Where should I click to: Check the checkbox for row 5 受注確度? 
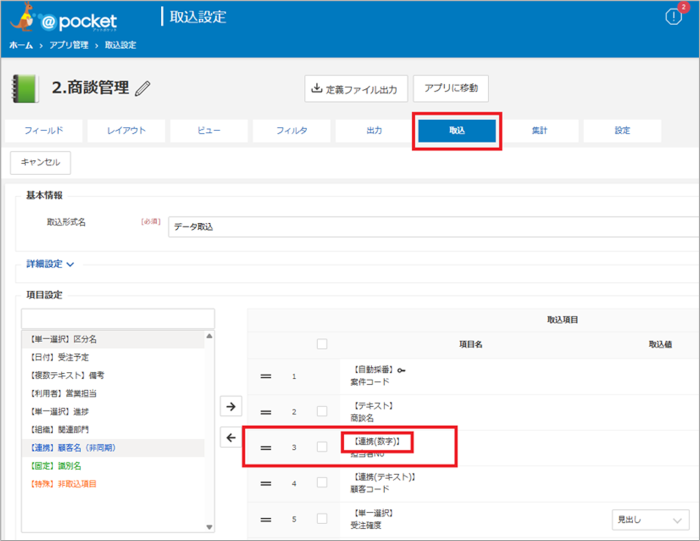point(321,519)
